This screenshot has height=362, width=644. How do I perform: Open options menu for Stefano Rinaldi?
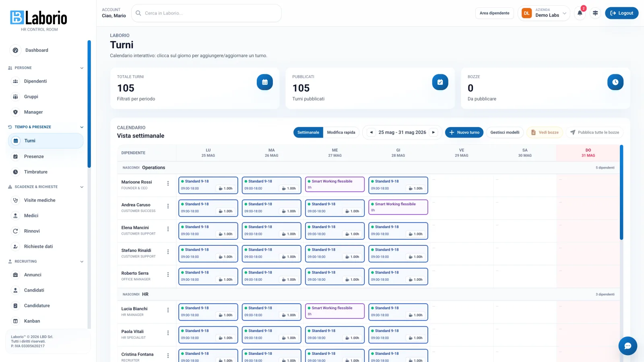tap(168, 252)
